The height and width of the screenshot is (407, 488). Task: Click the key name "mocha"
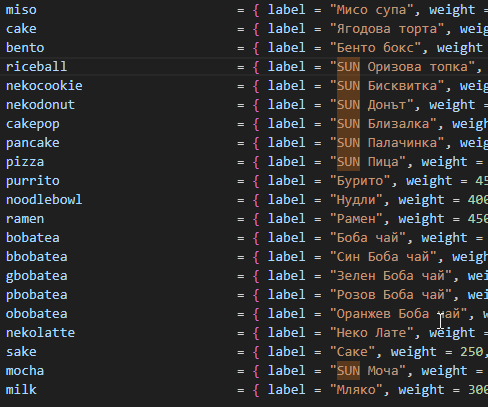pos(25,371)
